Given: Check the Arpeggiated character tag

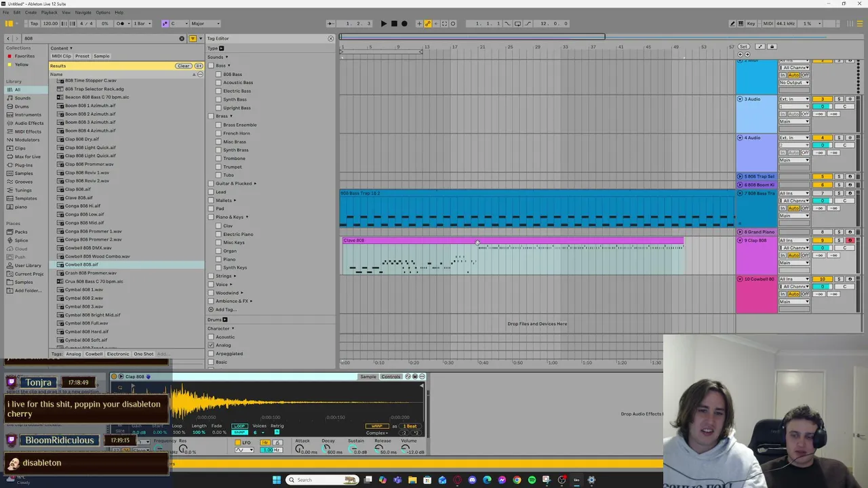Looking at the screenshot, I should pos(211,354).
